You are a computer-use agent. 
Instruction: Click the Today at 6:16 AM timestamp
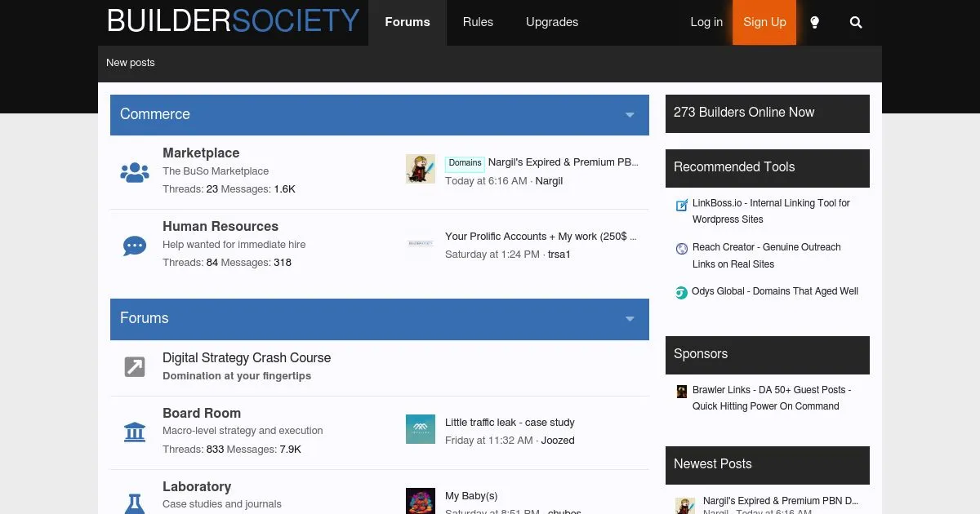coord(486,181)
